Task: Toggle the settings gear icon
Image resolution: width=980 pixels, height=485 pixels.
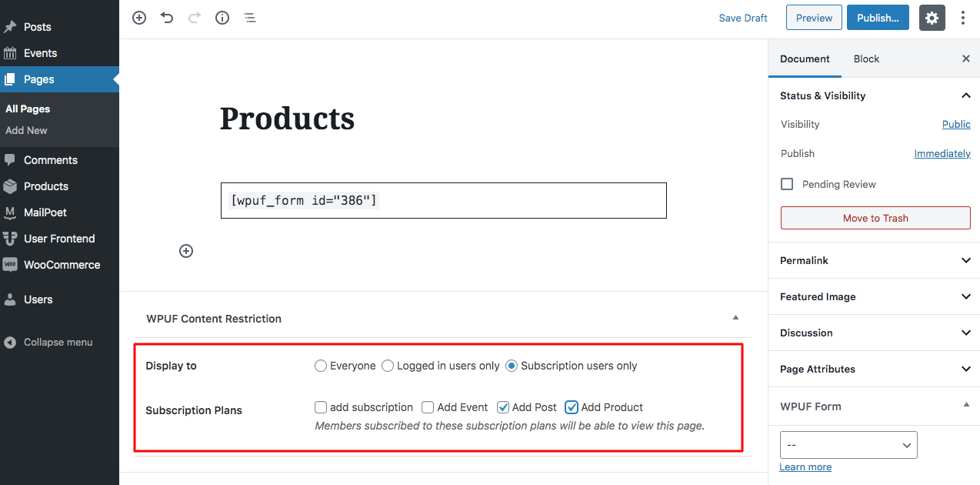Action: [x=932, y=18]
